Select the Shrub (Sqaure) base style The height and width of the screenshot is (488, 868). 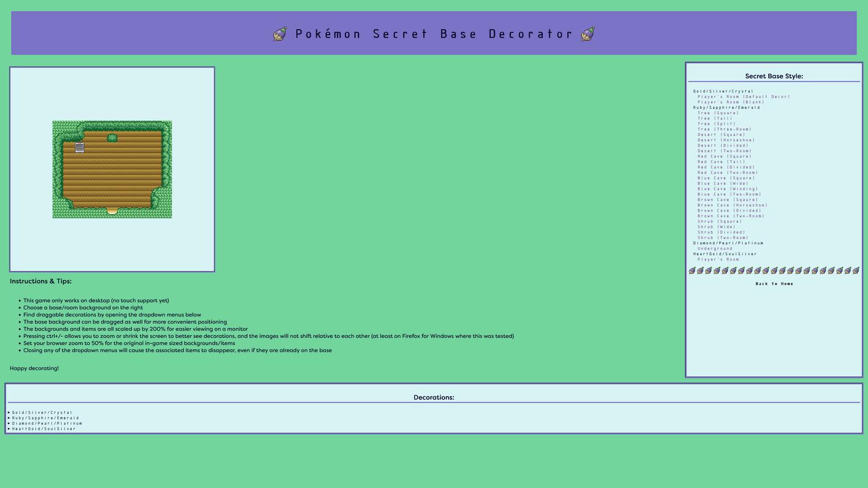[x=720, y=221]
